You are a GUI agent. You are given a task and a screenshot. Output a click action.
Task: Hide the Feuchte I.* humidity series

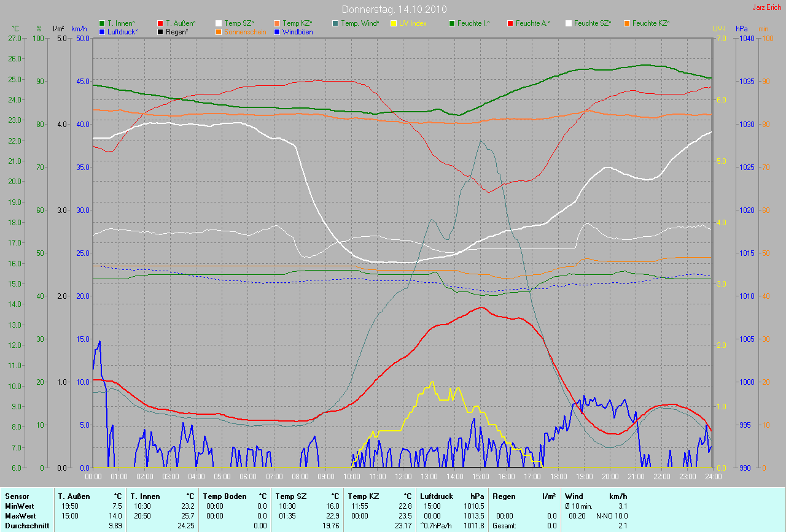coord(473,23)
